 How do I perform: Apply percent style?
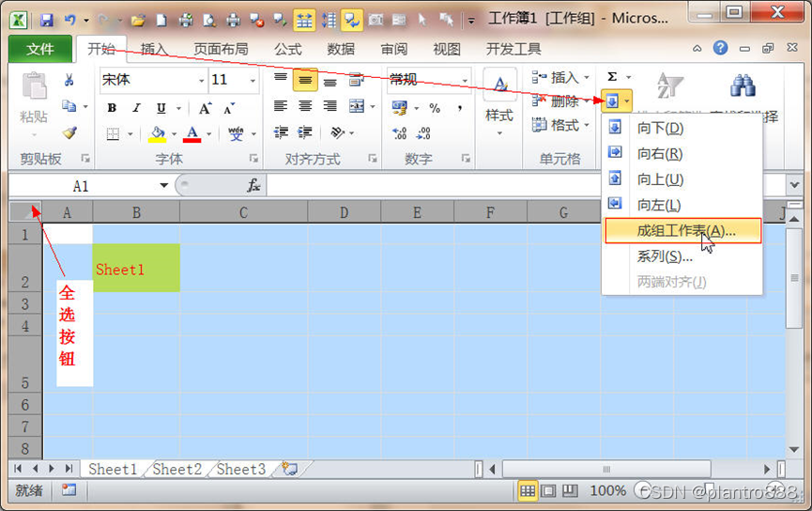pos(435,108)
